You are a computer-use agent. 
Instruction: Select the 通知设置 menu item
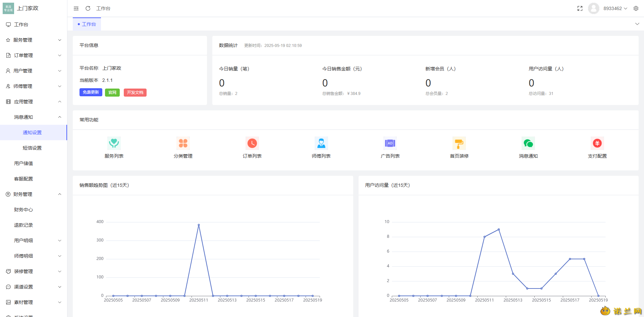tap(34, 133)
